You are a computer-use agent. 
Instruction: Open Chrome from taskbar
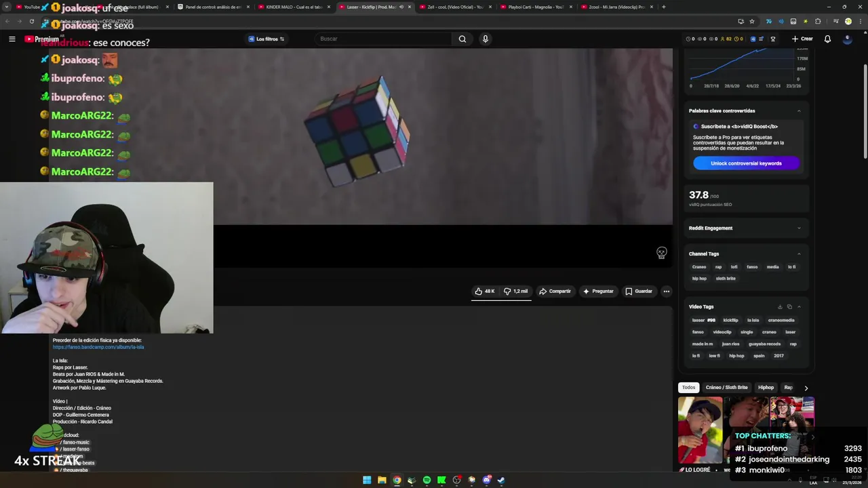pyautogui.click(x=397, y=480)
